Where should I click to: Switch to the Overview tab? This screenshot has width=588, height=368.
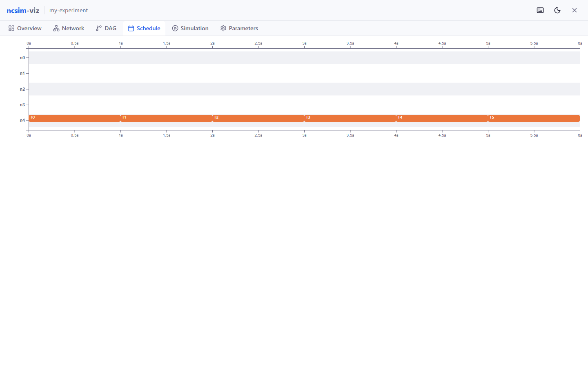[25, 28]
